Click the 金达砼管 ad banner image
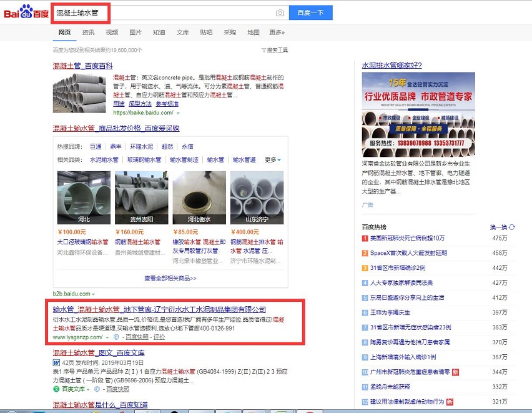532x413 pixels. click(x=418, y=114)
